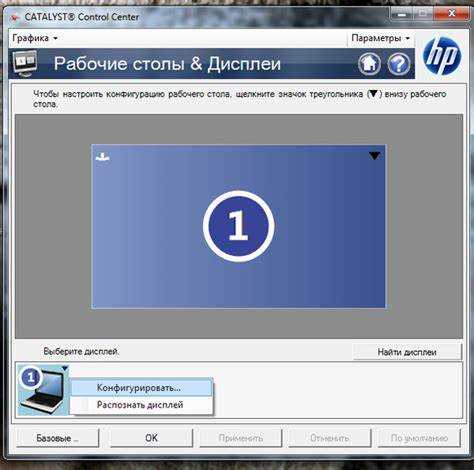
Task: Click the OK button
Action: point(151,438)
